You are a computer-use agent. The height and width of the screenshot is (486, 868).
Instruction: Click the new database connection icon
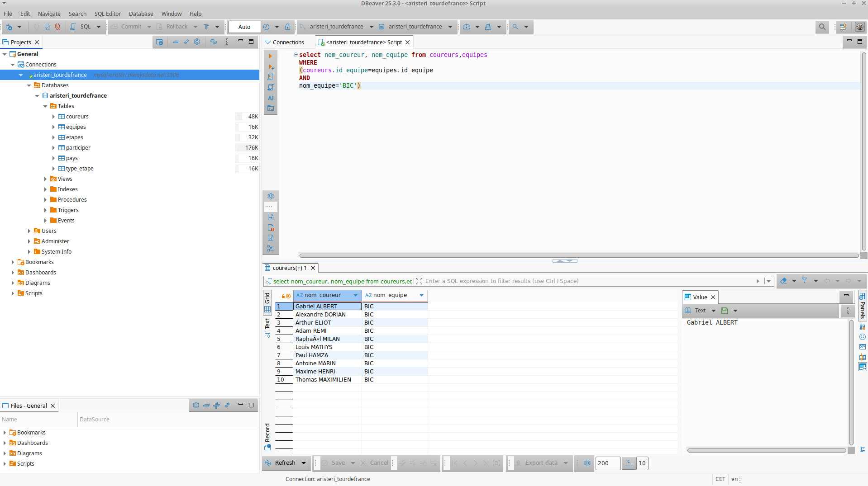click(9, 27)
